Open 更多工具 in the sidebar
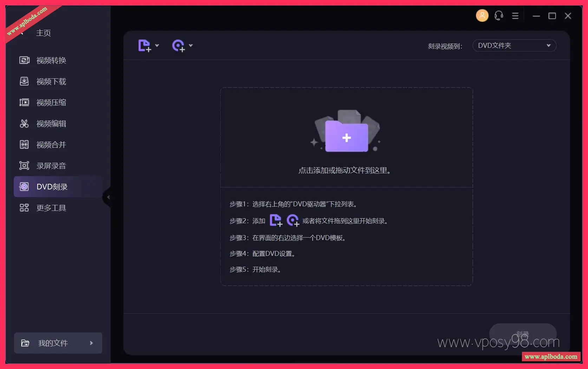588x369 pixels. [51, 208]
